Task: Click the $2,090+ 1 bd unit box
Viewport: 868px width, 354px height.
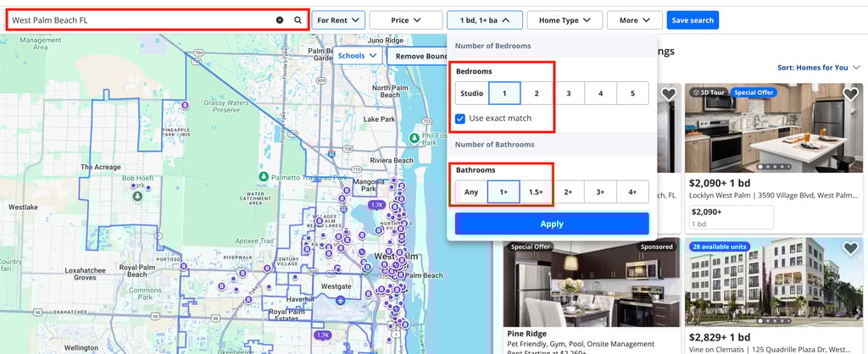Action: coord(731,217)
